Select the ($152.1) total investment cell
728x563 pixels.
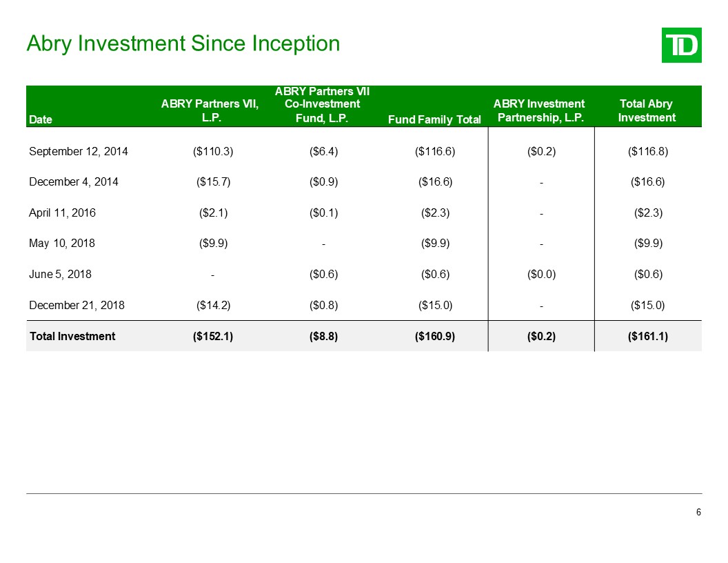pyautogui.click(x=213, y=337)
